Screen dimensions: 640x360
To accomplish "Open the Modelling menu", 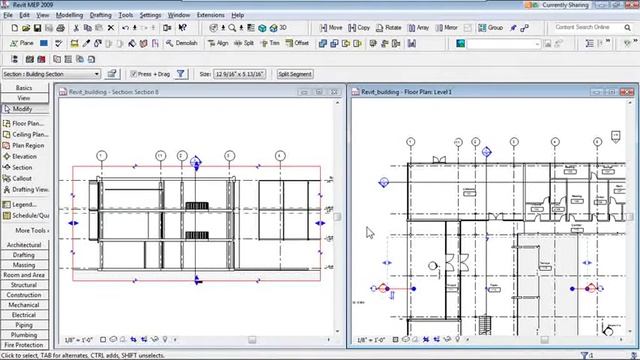I will pos(69,15).
